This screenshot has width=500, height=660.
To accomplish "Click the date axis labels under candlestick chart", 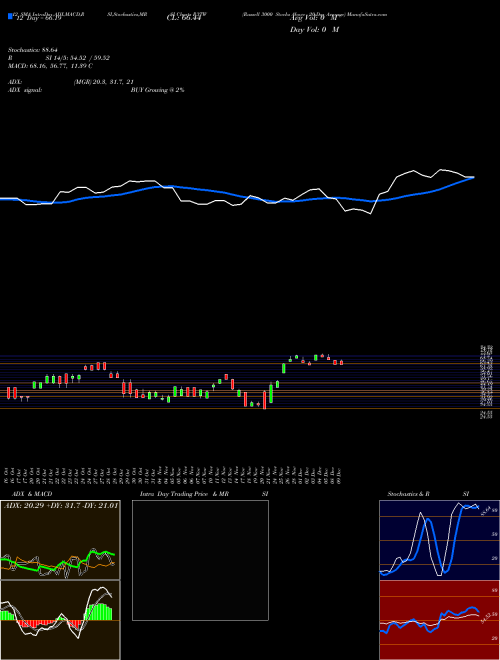I will pos(173,474).
